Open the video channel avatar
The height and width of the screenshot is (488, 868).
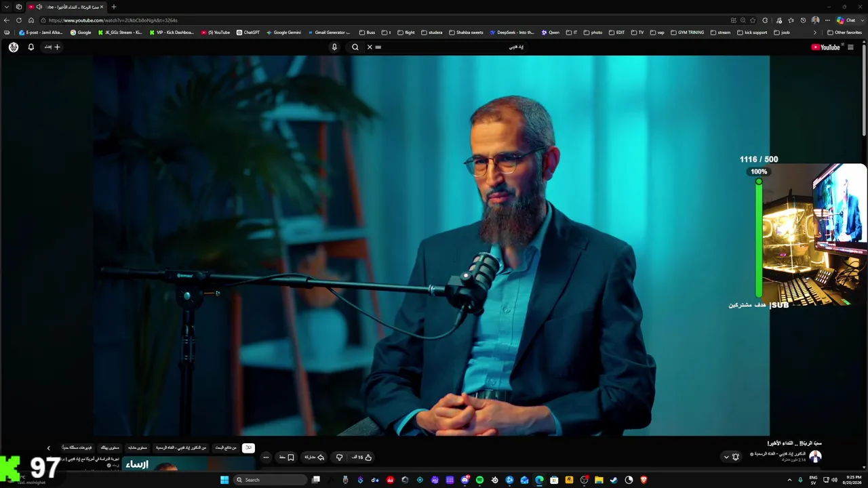pyautogui.click(x=815, y=457)
